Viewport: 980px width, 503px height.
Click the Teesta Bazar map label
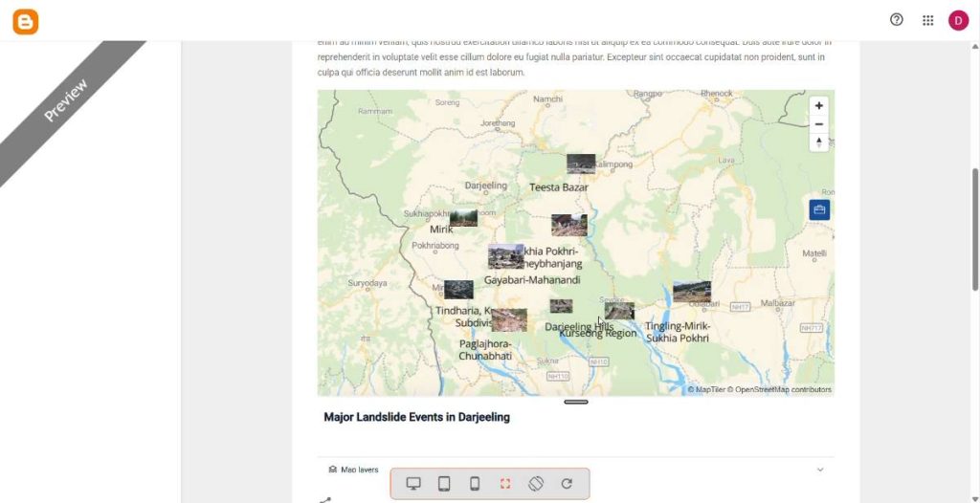[x=559, y=187]
